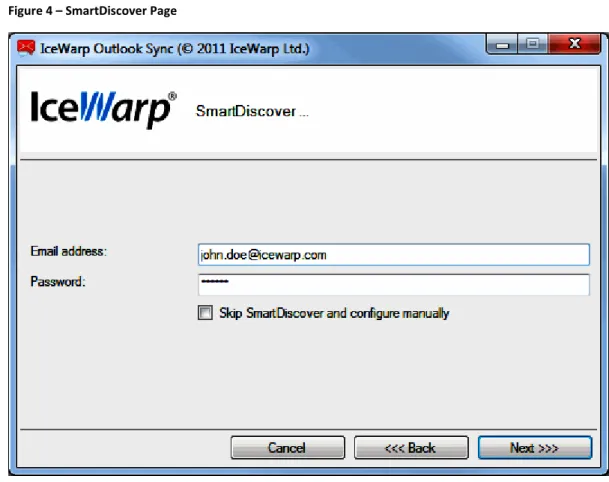
Task: Proceed with the Next >>> button
Action: point(535,448)
